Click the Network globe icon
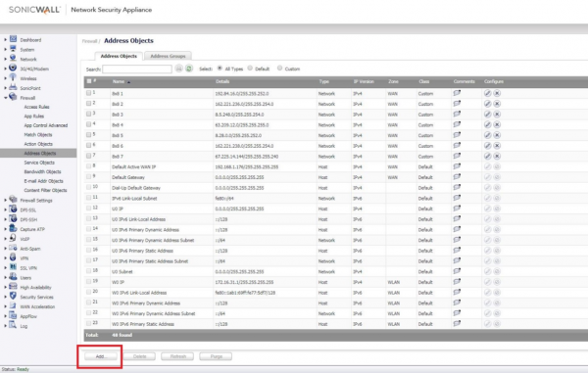 coord(13,59)
